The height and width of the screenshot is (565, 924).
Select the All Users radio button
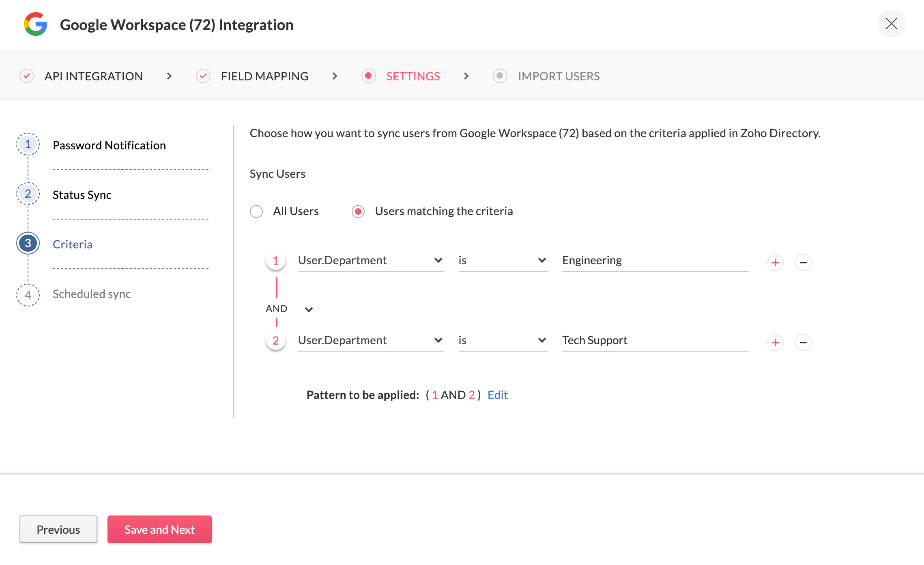256,211
